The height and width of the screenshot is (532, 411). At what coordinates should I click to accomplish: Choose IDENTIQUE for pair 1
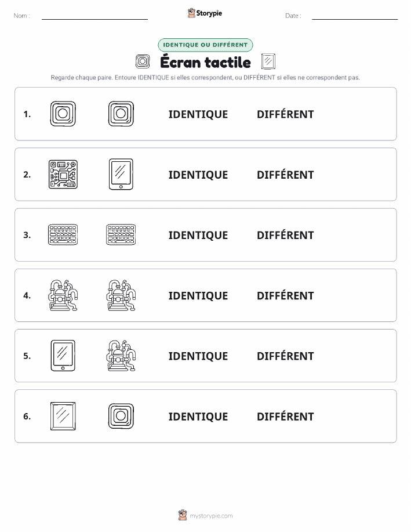198,114
